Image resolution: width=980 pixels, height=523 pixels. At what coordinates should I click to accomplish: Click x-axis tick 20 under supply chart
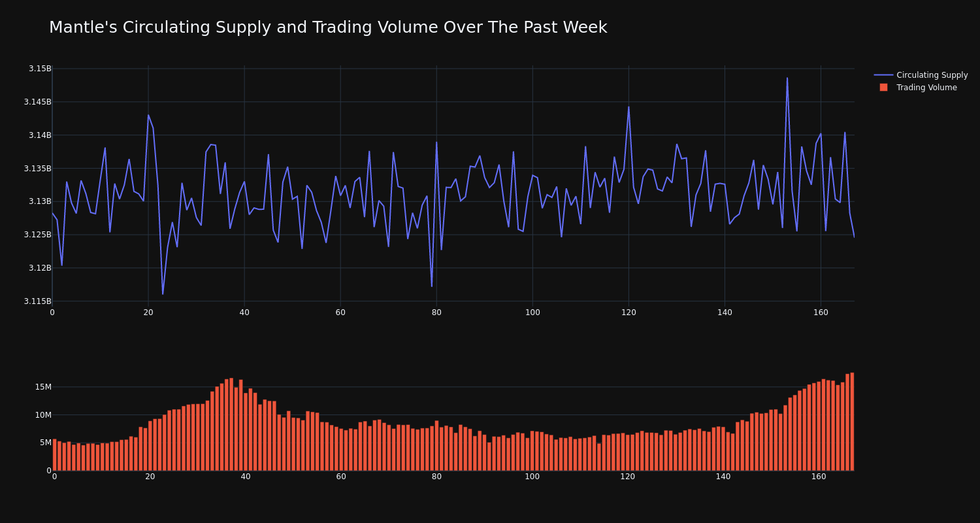coord(148,312)
